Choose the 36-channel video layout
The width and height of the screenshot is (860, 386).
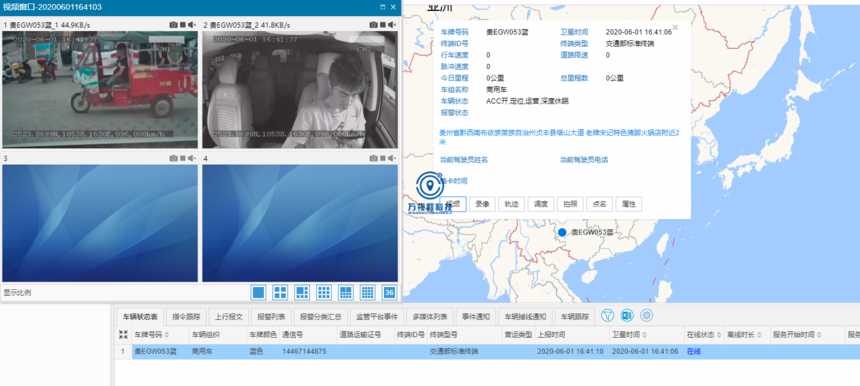point(389,292)
